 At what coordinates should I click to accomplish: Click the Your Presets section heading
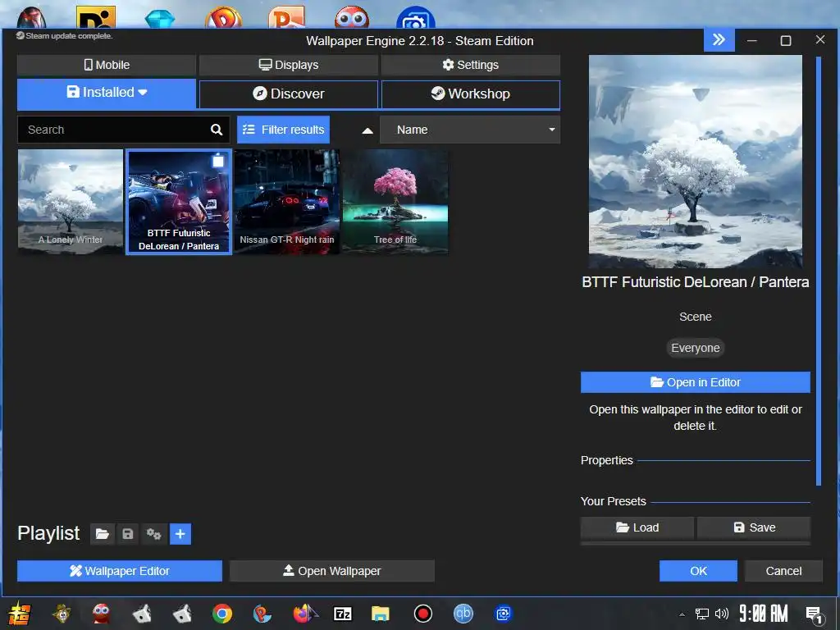click(614, 501)
